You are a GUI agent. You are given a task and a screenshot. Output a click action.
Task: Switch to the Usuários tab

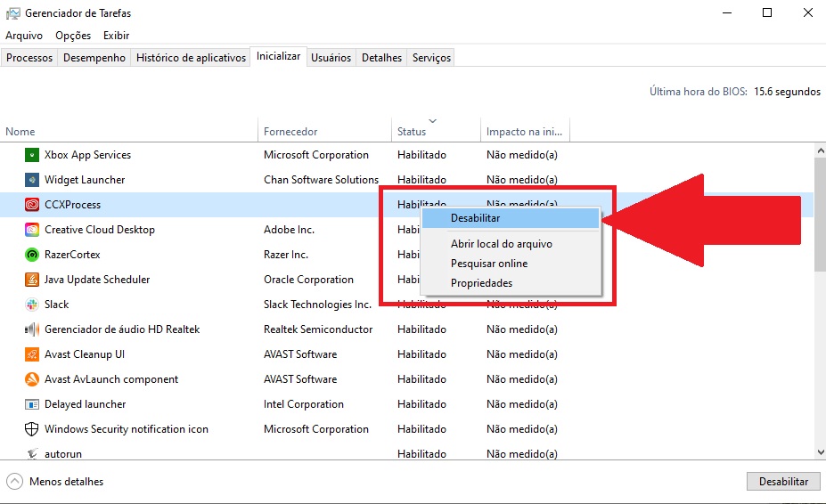coord(331,57)
